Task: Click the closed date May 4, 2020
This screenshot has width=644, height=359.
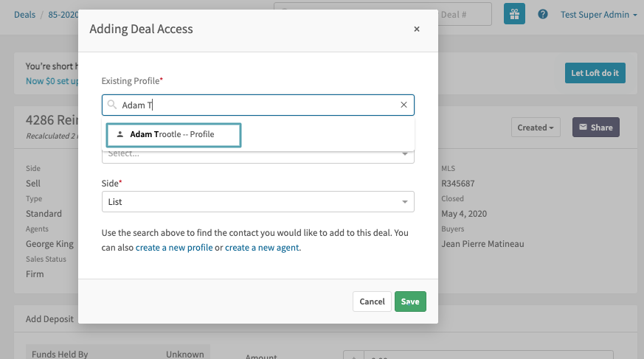Action: tap(464, 214)
